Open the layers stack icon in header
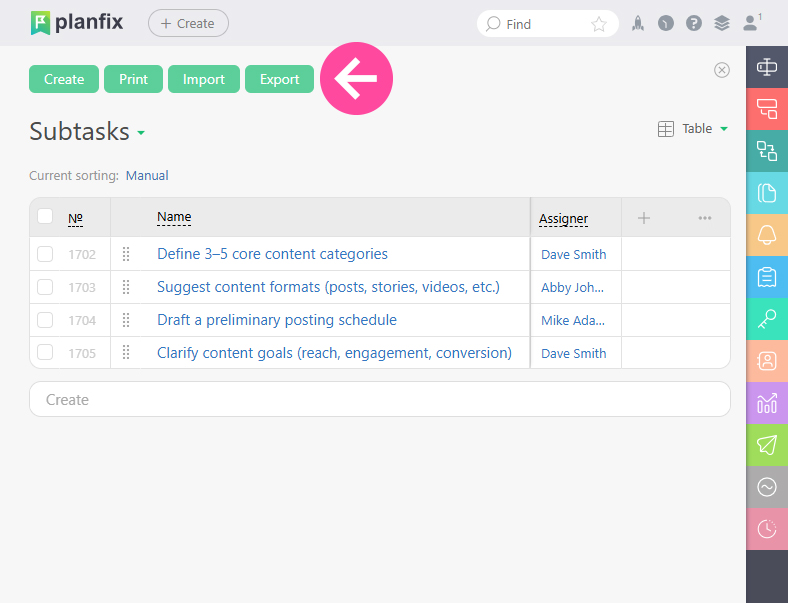This screenshot has width=788, height=603. 722,24
